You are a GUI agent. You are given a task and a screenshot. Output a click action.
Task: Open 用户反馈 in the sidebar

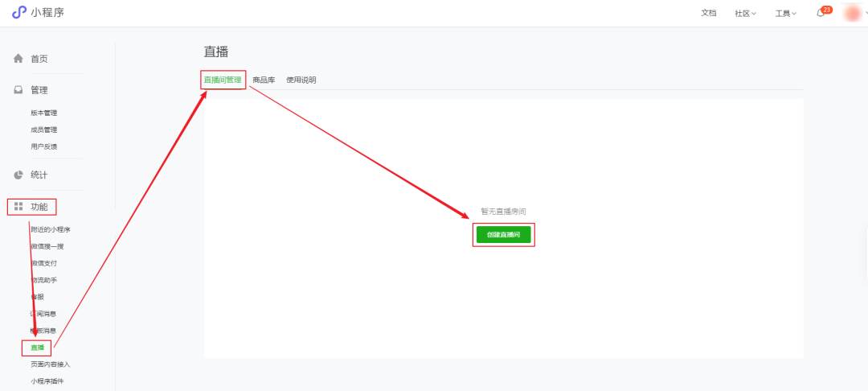tap(43, 146)
